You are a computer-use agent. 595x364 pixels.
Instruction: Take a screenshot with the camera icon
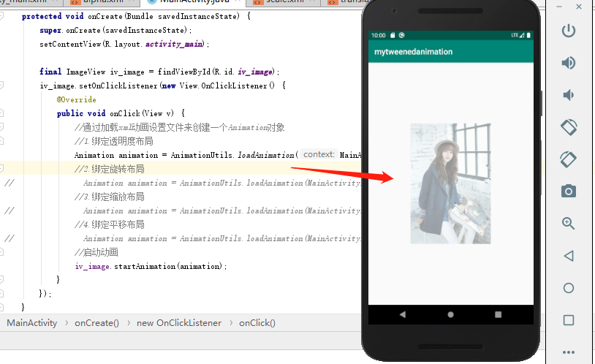tap(569, 191)
